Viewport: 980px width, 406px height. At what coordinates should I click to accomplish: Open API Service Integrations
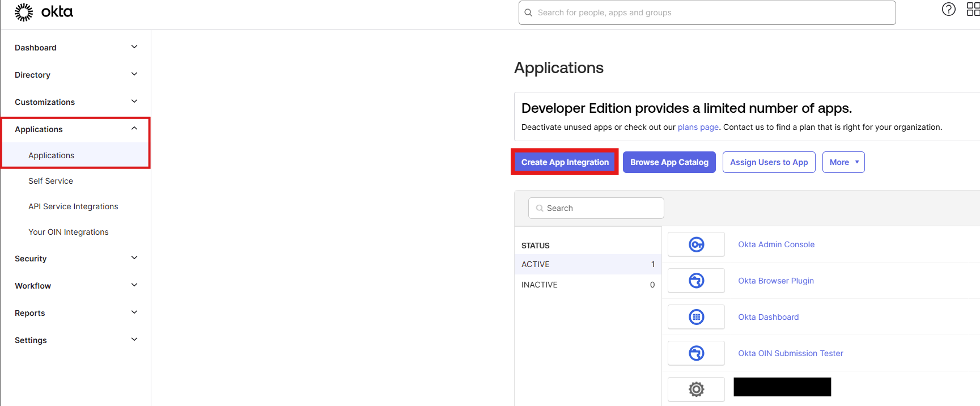(73, 206)
